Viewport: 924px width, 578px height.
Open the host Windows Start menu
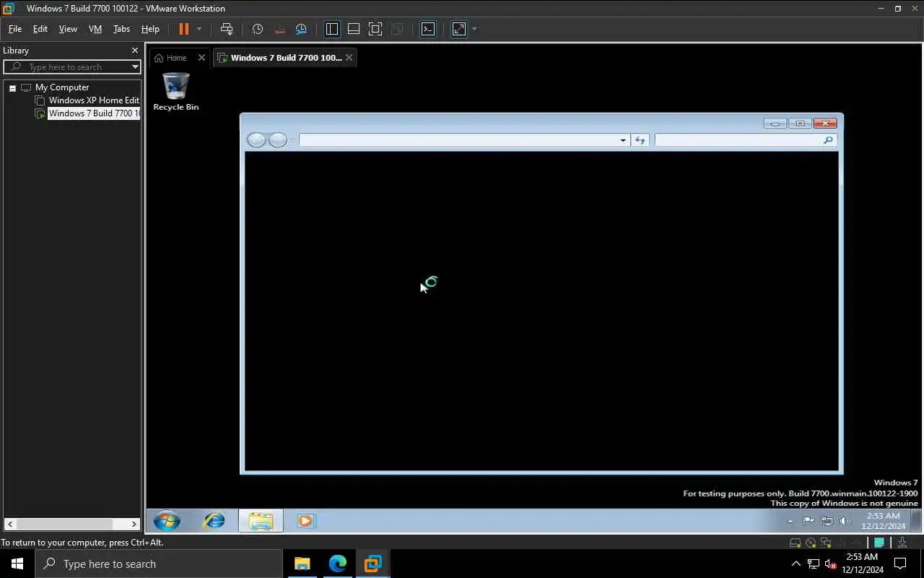pos(17,564)
